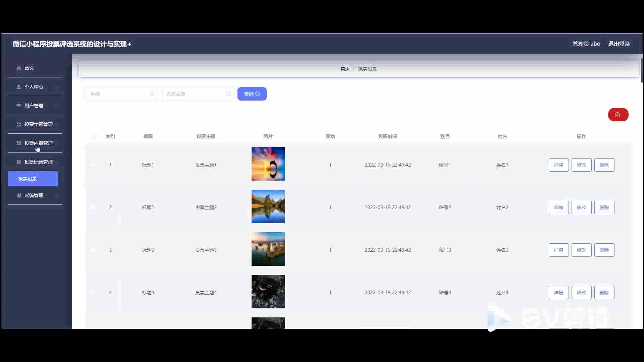Click the 操作 column header

(581, 136)
